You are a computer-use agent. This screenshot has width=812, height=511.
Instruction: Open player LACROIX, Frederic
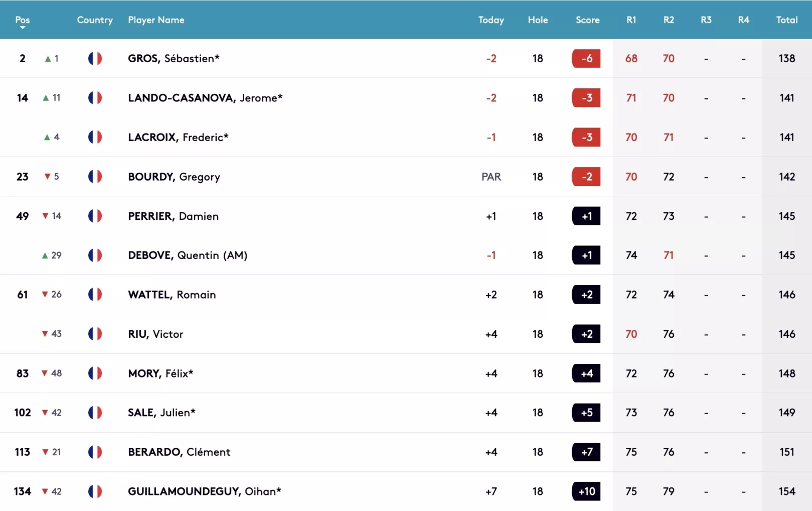click(178, 138)
